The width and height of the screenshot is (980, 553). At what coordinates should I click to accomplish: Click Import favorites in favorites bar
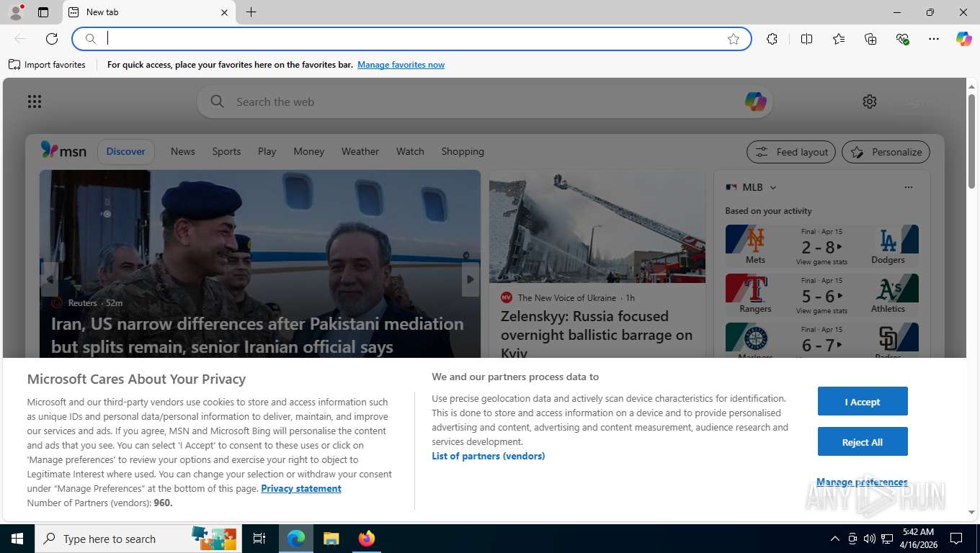[47, 65]
